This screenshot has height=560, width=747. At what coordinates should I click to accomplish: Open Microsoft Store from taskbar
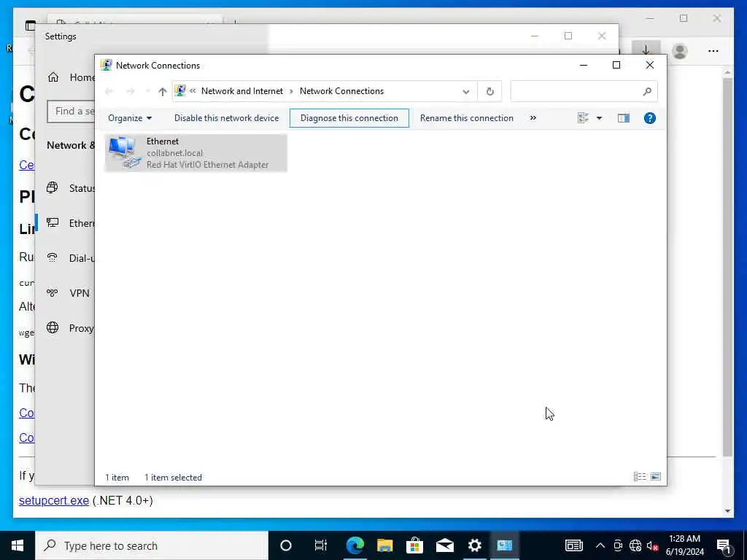point(414,545)
